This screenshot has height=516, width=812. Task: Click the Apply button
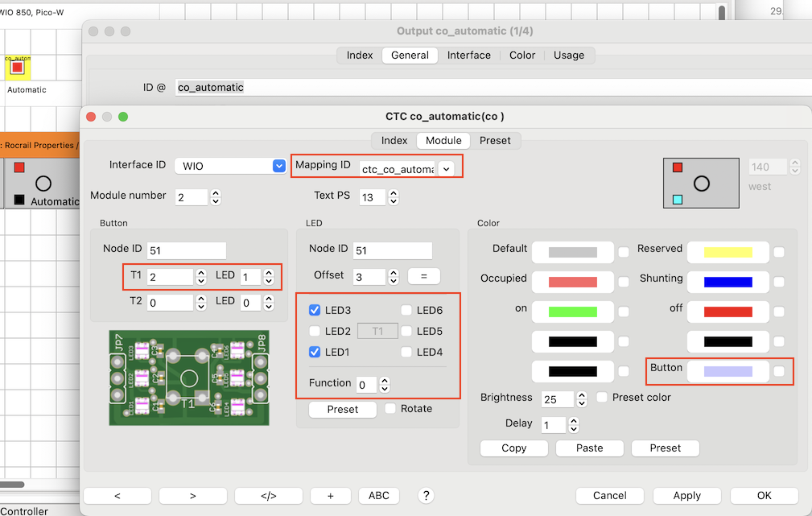pyautogui.click(x=686, y=496)
